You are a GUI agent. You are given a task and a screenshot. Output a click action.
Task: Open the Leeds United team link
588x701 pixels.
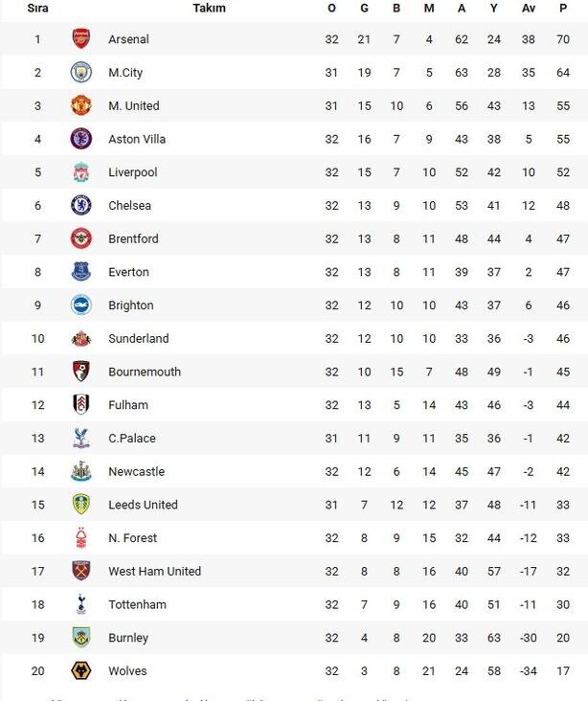point(145,505)
